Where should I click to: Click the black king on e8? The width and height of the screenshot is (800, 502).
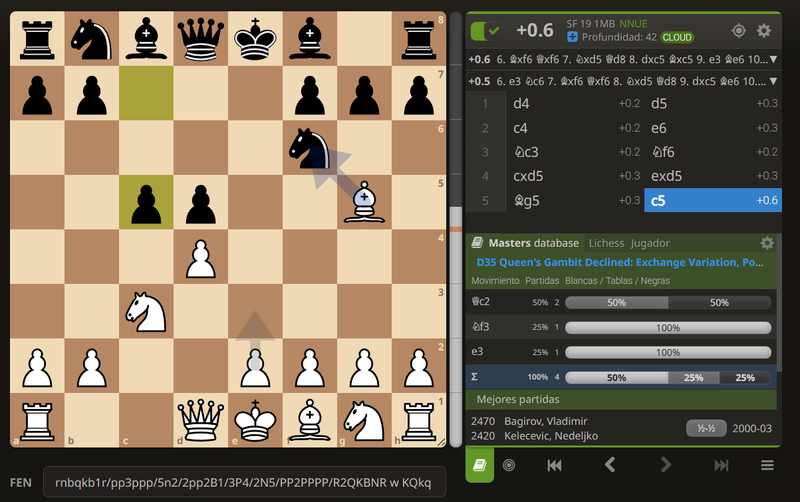tap(255, 38)
